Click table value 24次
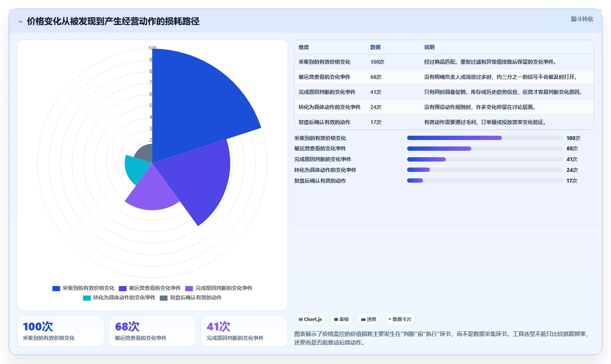 376,107
